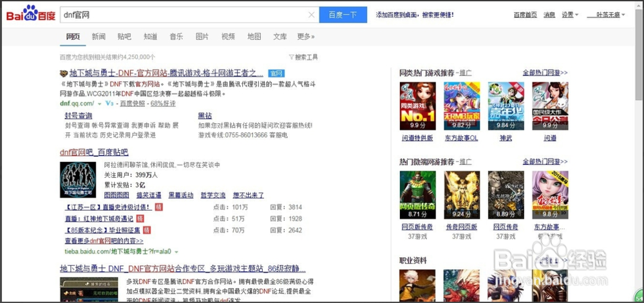
Task: Open the 百度快照 cached link
Action: 133,104
